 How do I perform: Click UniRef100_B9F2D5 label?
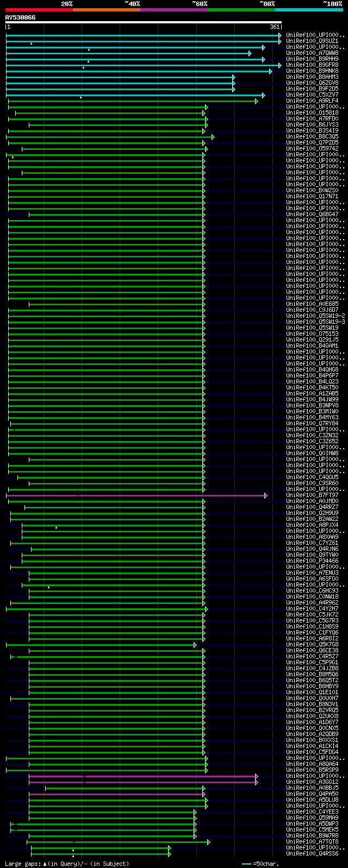(x=312, y=89)
